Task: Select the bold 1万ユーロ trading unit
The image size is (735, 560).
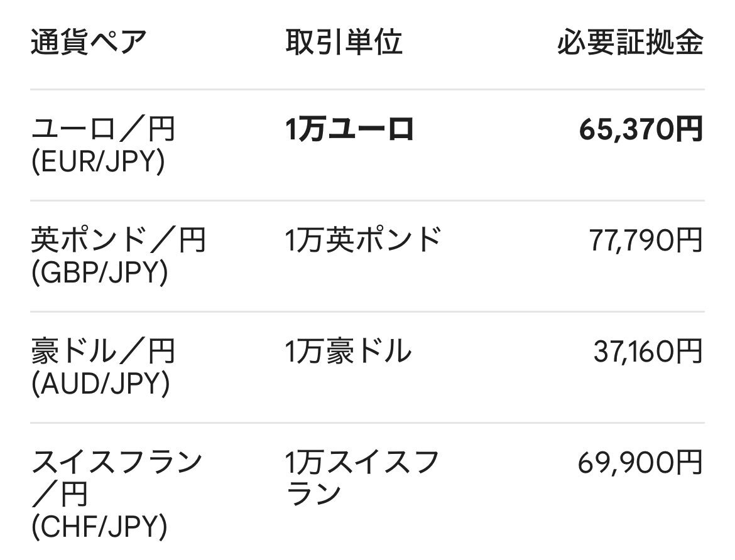Action: tap(350, 129)
